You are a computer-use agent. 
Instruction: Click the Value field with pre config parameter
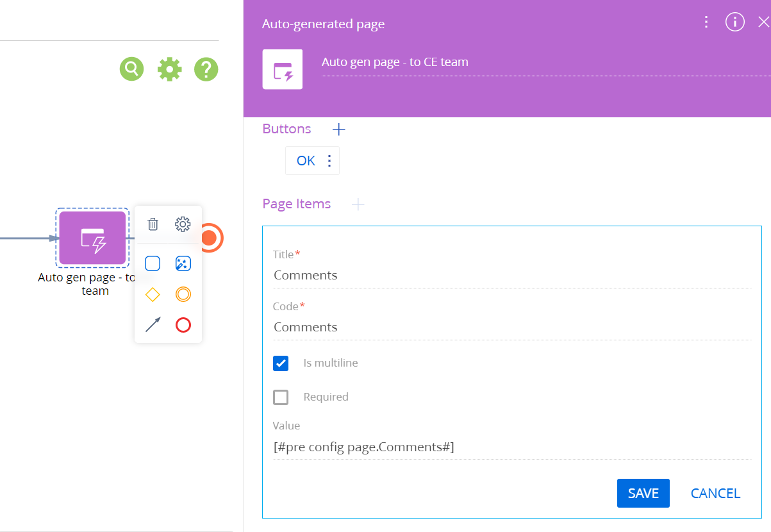[x=512, y=447]
